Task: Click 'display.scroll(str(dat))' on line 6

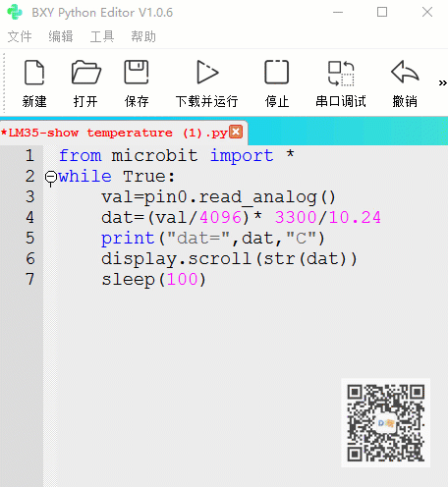Action: (x=229, y=259)
